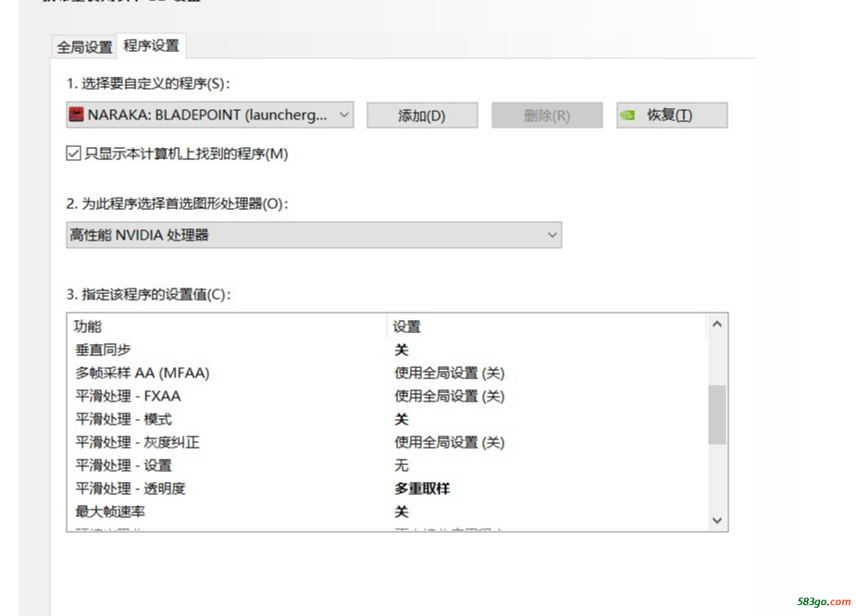Click the FXAA value 使用全局设置 (关)

click(450, 396)
